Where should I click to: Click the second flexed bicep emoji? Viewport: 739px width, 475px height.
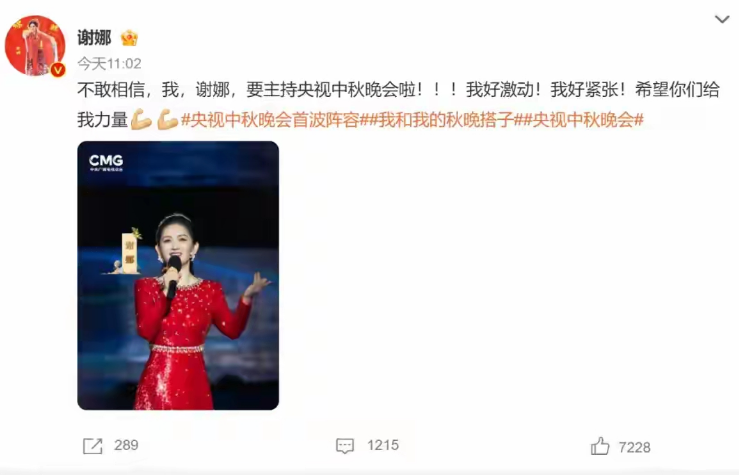(167, 119)
